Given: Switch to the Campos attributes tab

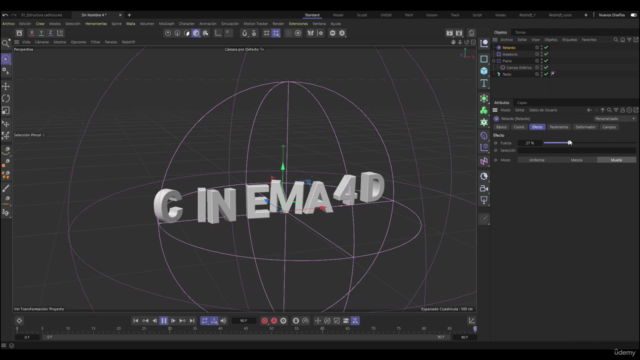Looking at the screenshot, I should (609, 127).
